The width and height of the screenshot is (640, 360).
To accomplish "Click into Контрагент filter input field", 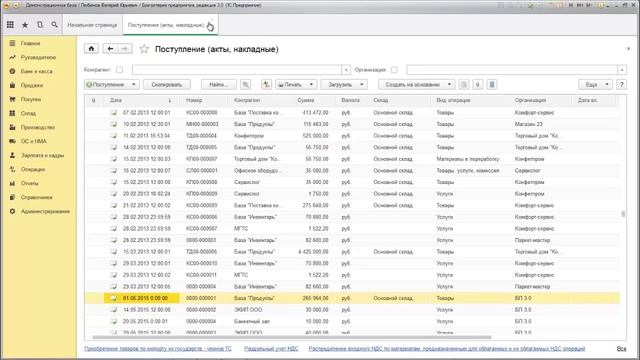I will pyautogui.click(x=237, y=70).
